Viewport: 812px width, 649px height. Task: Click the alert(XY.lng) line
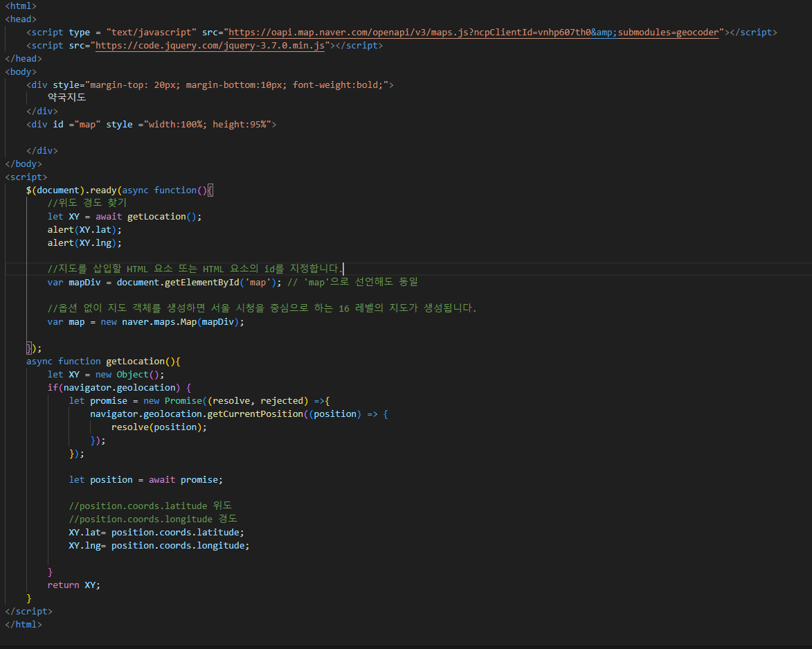pos(84,242)
